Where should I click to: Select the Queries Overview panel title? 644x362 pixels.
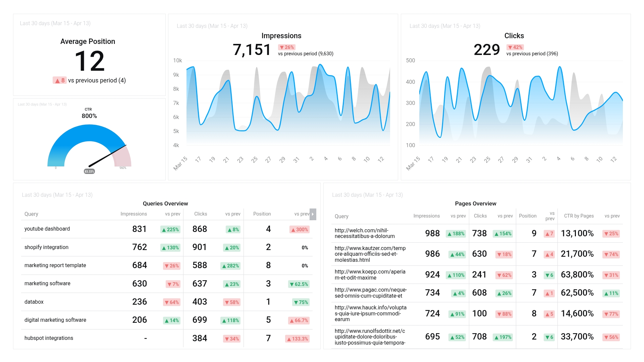pos(166,203)
